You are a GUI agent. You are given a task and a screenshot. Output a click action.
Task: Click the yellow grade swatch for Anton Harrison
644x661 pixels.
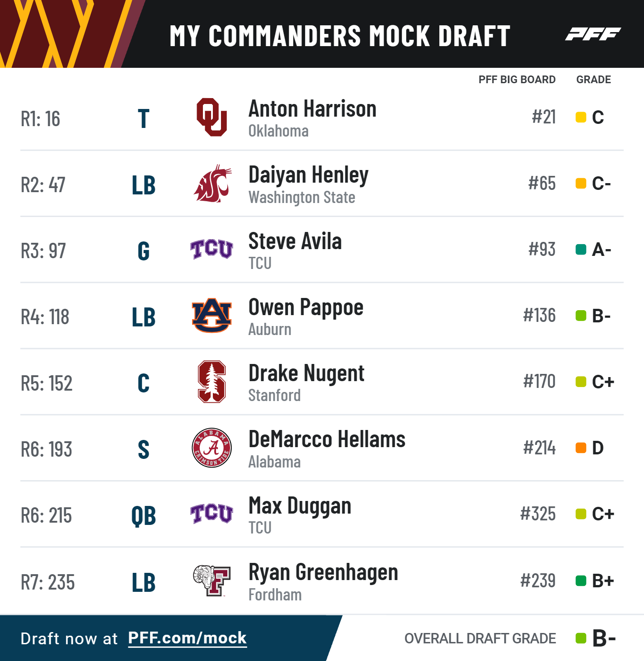coord(581,117)
